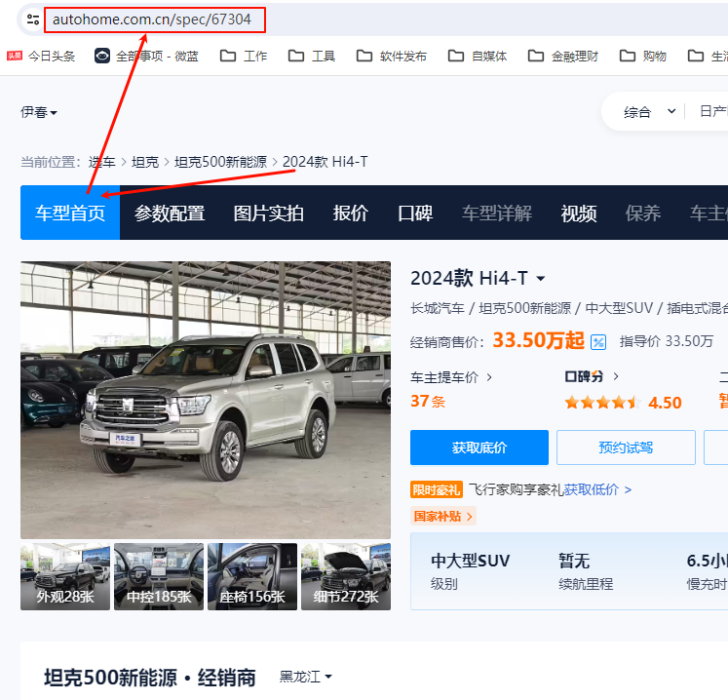Click the star rating icons for 口碑分
The image size is (728, 700).
click(602, 403)
